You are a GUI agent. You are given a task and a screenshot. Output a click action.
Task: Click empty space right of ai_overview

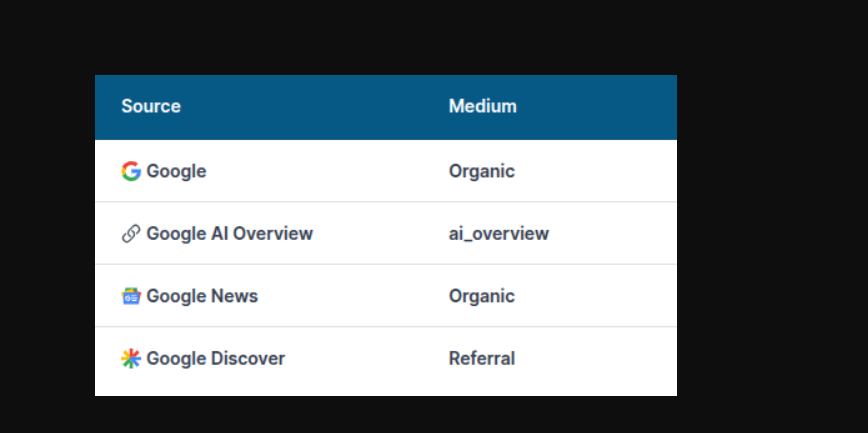point(615,234)
